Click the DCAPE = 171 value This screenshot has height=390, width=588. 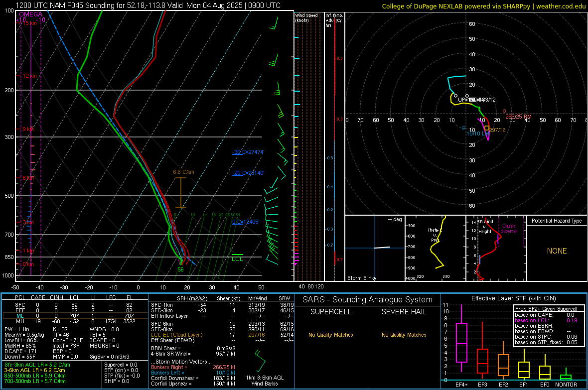tap(20, 351)
